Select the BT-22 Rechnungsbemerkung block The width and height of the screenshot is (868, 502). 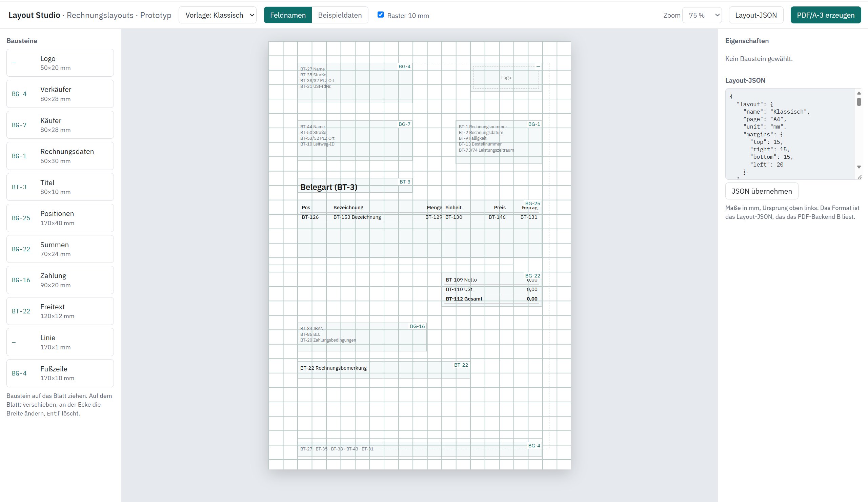point(384,370)
